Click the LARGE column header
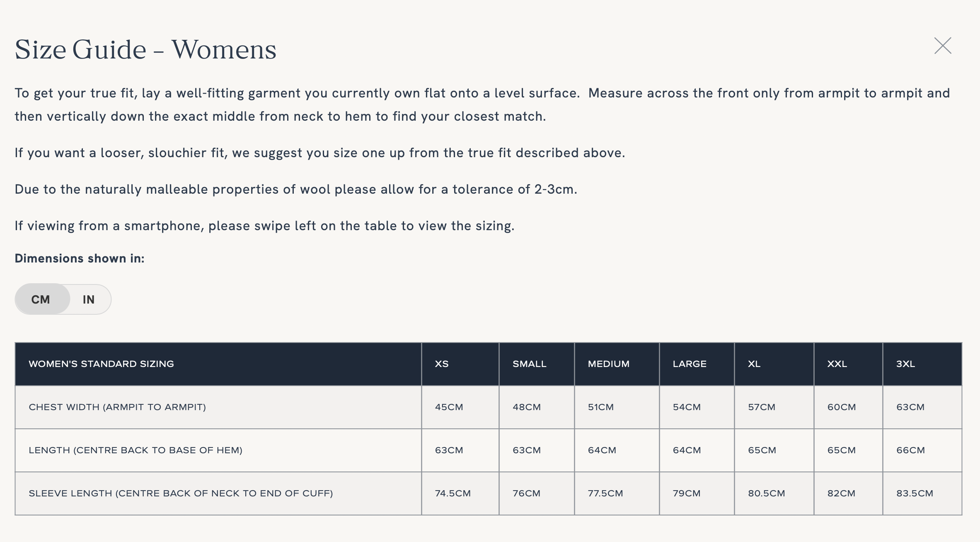 pyautogui.click(x=690, y=364)
